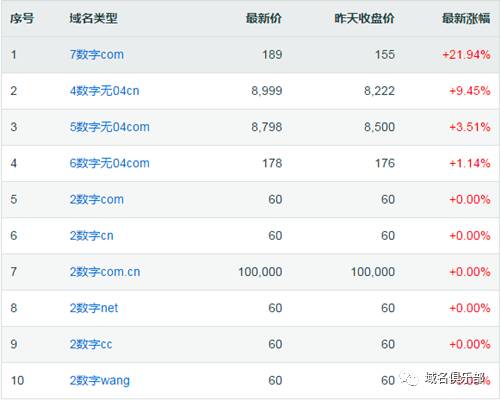
Task: Open the 2数字com.cn domain link
Action: tap(105, 272)
